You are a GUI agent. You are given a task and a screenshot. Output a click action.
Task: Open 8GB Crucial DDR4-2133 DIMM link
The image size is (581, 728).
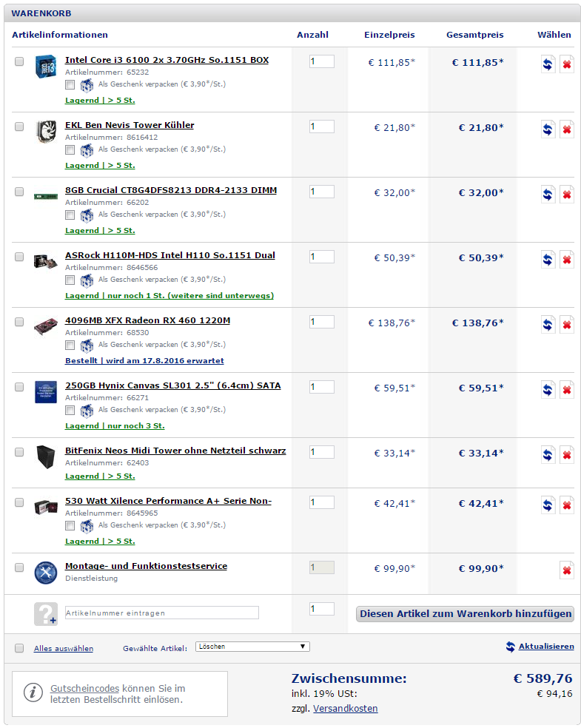171,190
